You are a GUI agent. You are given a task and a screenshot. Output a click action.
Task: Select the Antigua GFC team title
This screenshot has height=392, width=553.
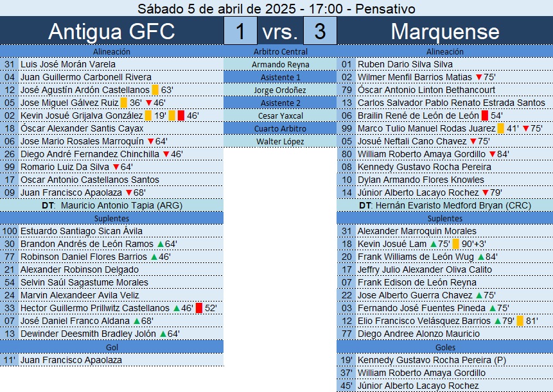112,31
